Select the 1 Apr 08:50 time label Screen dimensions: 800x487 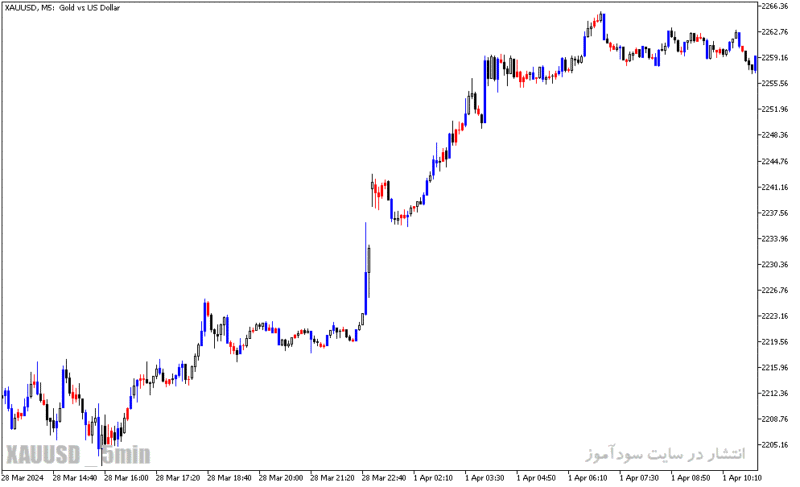[690, 478]
